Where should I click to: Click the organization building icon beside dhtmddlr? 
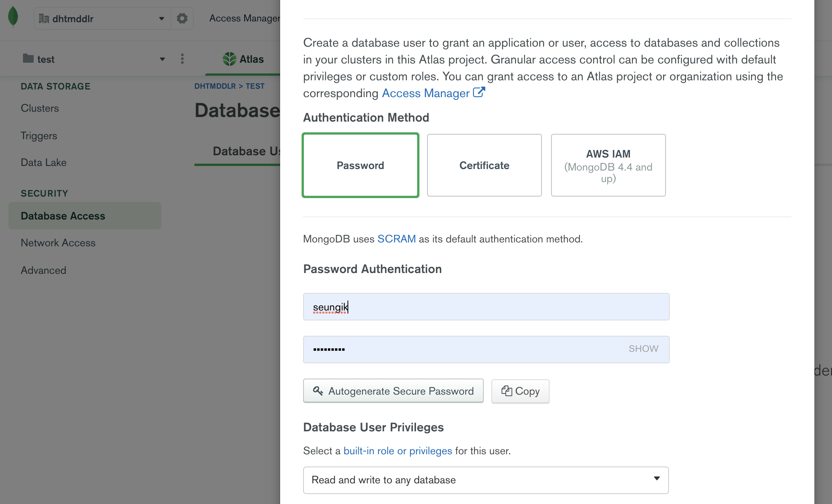tap(44, 18)
